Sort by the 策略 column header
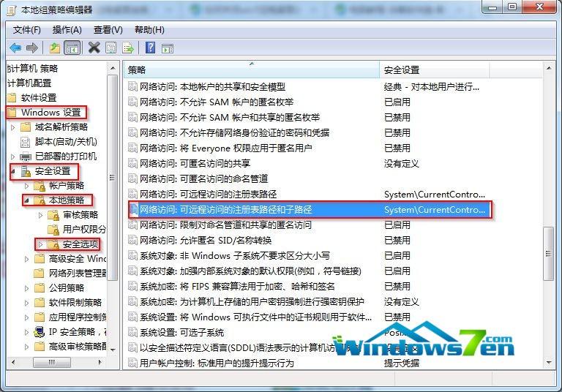562x392 pixels. point(252,70)
